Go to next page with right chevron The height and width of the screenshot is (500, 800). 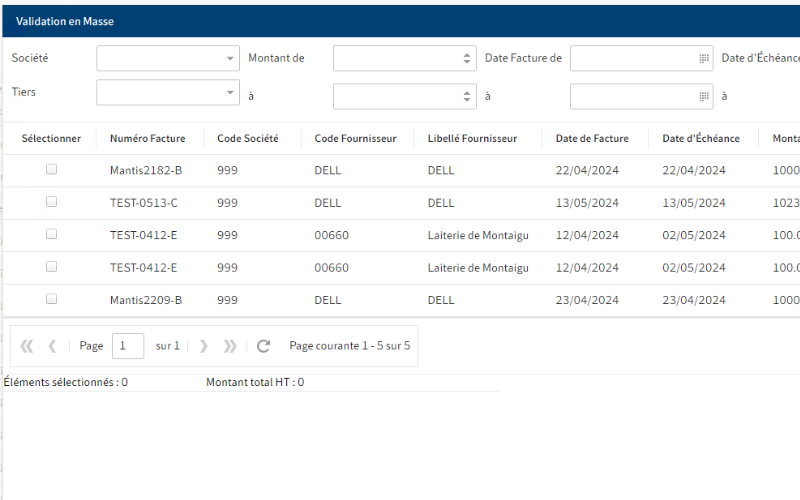(x=204, y=346)
